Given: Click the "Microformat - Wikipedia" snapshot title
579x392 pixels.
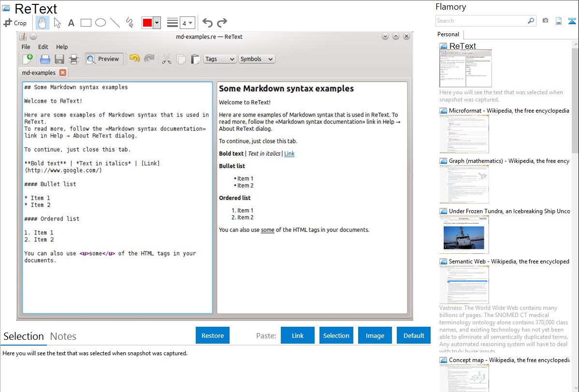Looking at the screenshot, I should (x=509, y=111).
